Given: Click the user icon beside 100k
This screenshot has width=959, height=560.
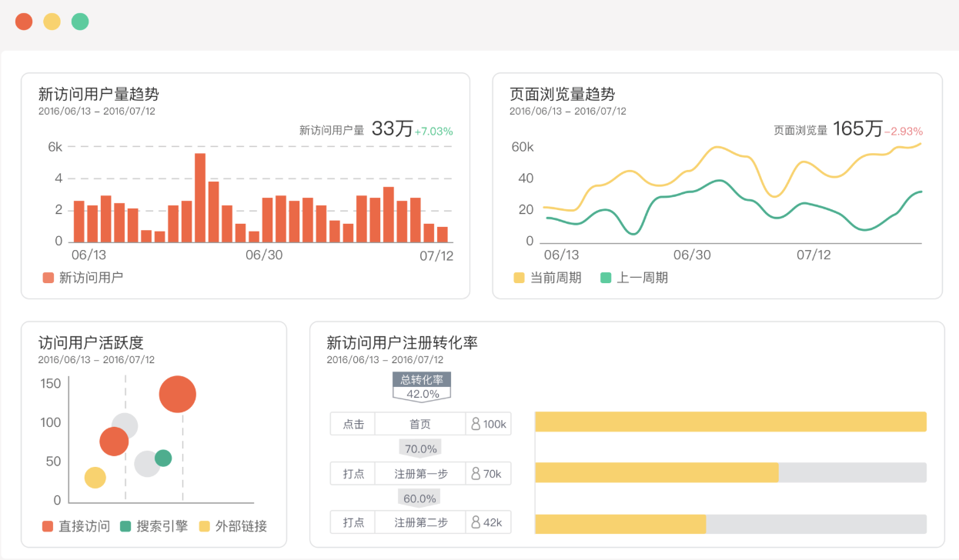Looking at the screenshot, I should 475,424.
